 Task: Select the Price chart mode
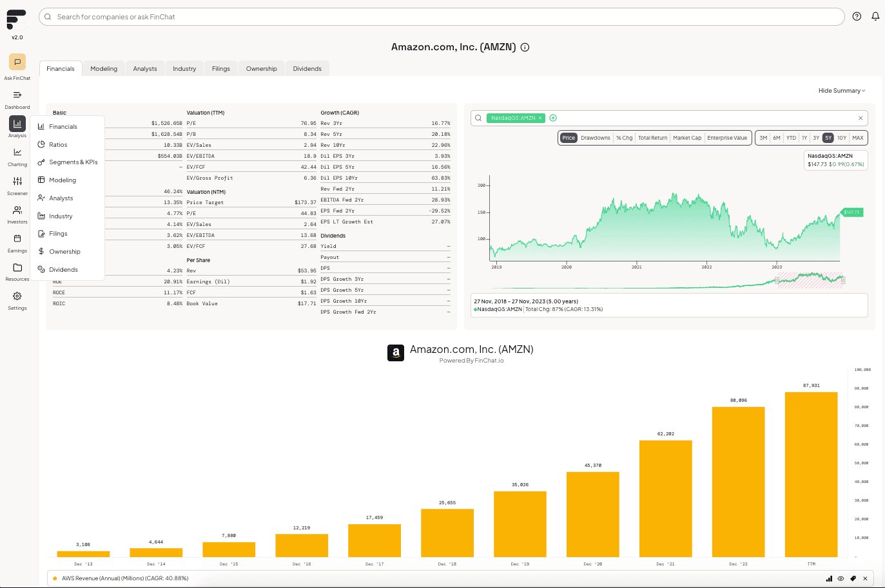pyautogui.click(x=569, y=138)
